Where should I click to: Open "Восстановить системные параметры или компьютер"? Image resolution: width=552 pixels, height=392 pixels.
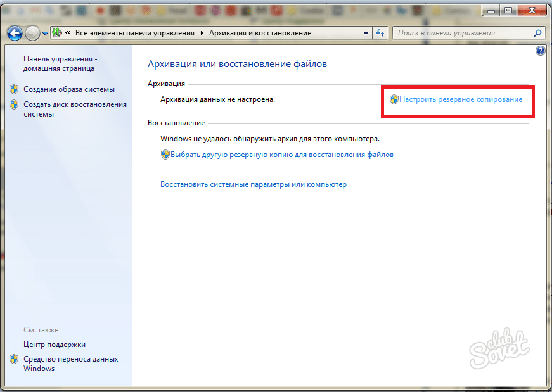[254, 184]
